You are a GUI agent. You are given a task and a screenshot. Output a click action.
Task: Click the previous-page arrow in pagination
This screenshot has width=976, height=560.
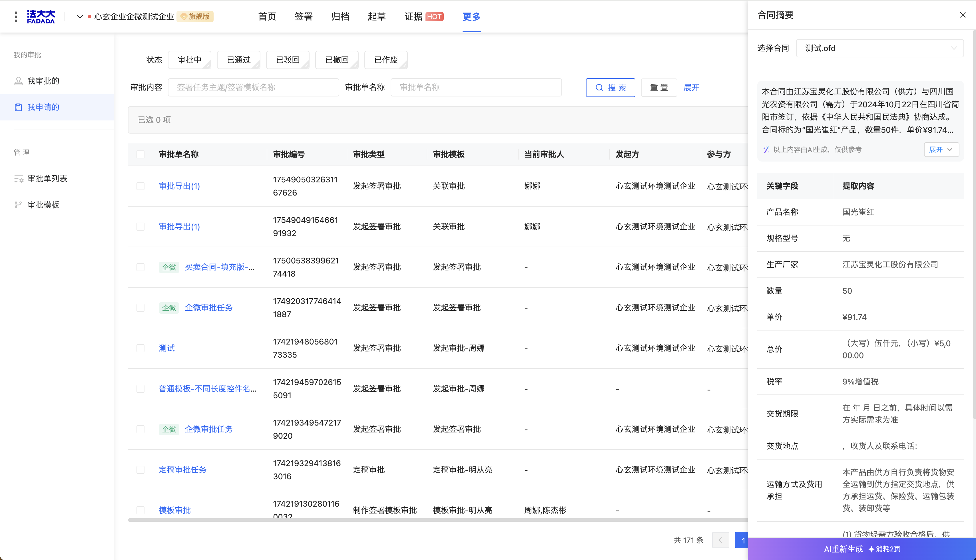pos(720,540)
